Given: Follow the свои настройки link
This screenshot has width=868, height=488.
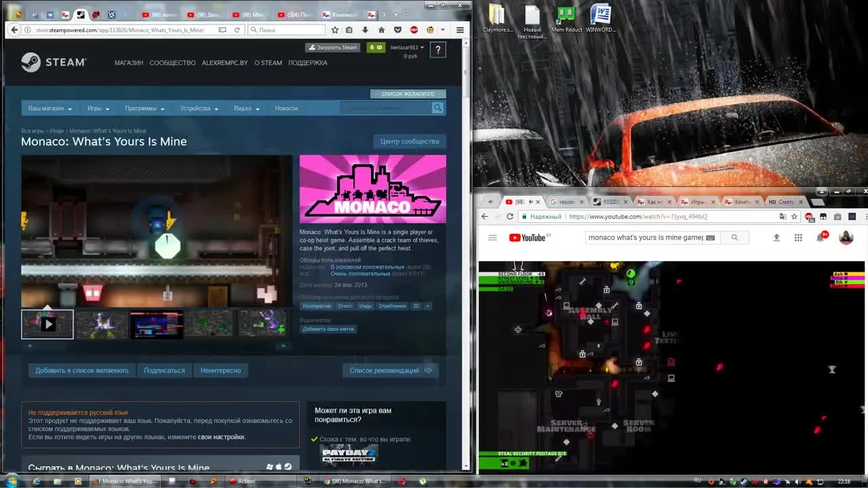Looking at the screenshot, I should pyautogui.click(x=221, y=437).
